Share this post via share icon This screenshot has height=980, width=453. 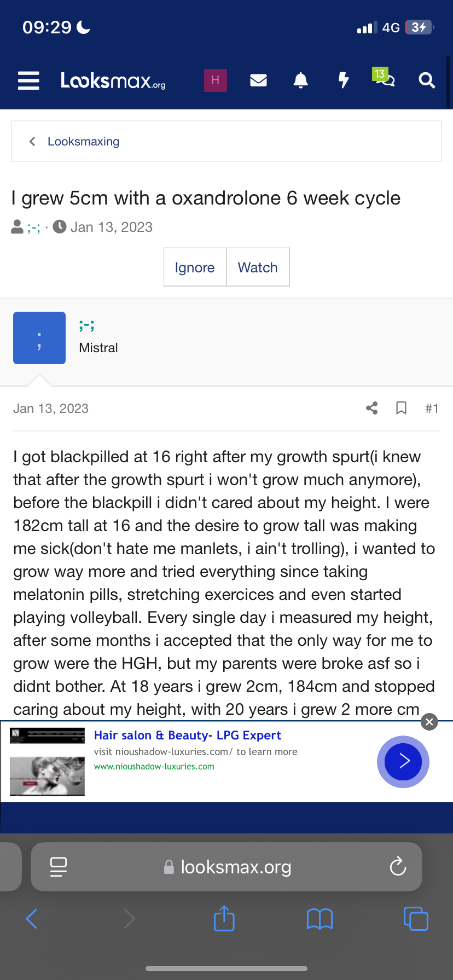(372, 408)
